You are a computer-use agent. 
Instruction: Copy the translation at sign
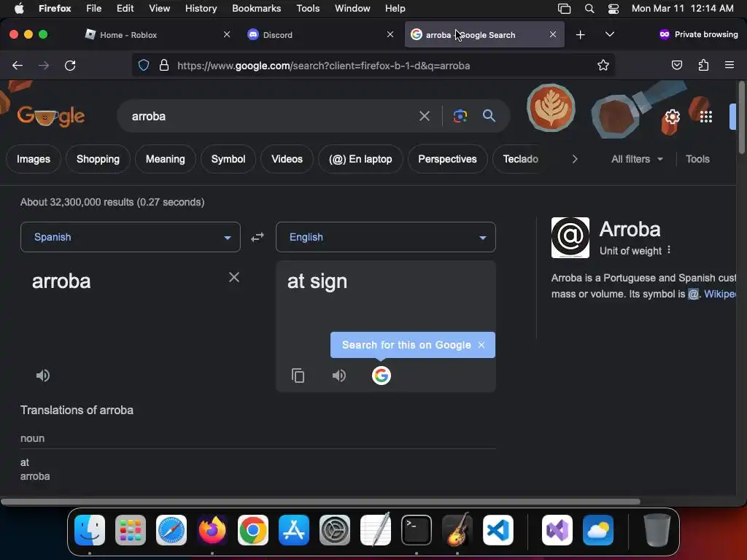298,376
